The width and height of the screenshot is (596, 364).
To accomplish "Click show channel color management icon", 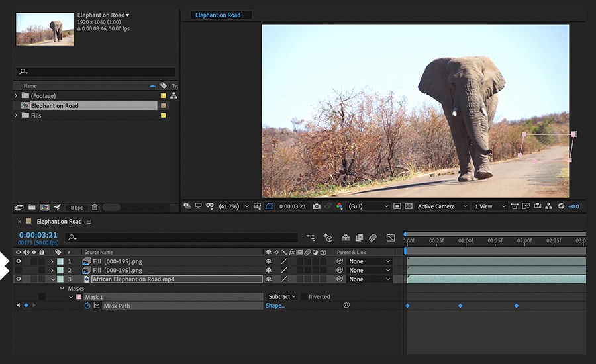I will (340, 206).
